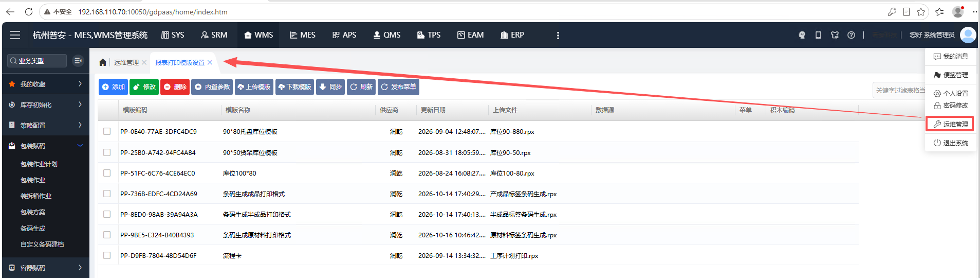This screenshot has height=278, width=980.
Task: Close the 报表打印模版设置 tab
Action: (210, 62)
